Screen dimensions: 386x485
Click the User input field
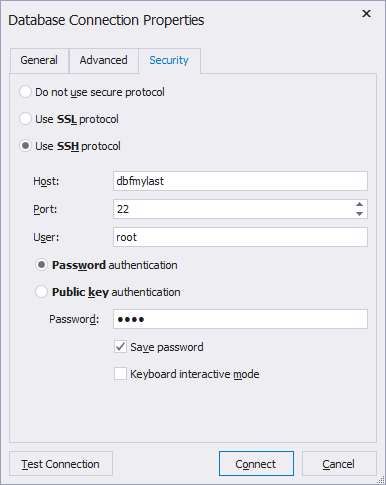[x=240, y=237]
